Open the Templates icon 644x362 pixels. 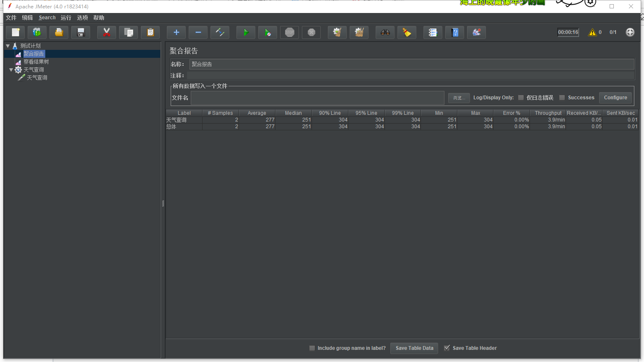[37, 32]
